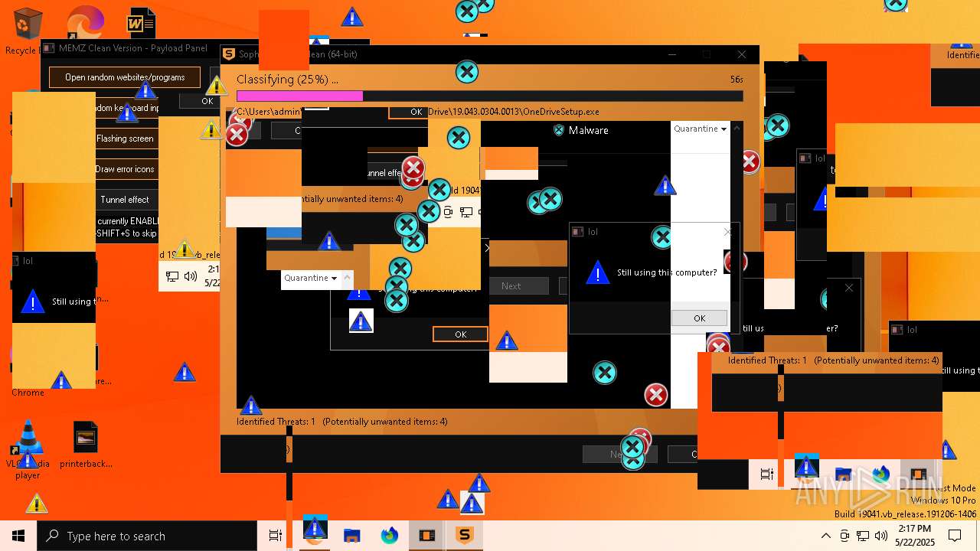
Task: Open File Explorer from the taskbar
Action: click(351, 536)
